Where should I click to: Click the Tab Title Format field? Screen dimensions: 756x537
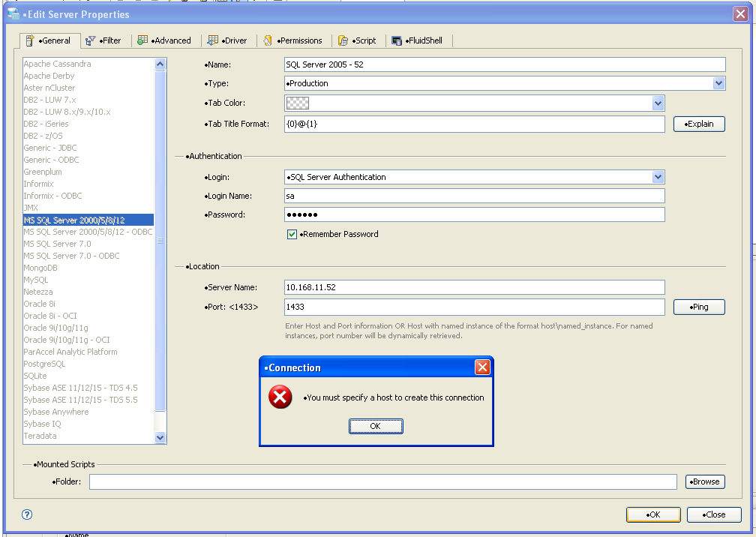click(x=475, y=124)
